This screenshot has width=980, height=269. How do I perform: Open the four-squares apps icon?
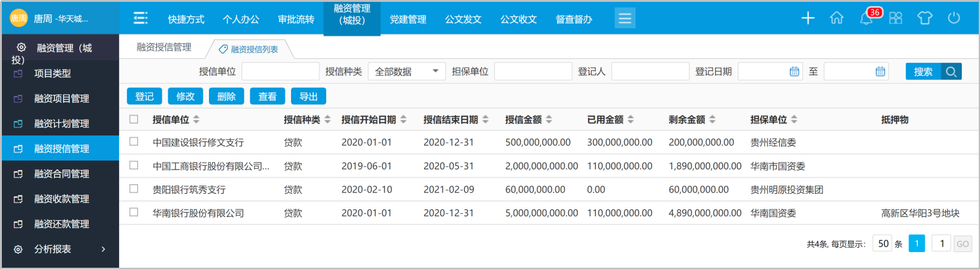tap(895, 18)
